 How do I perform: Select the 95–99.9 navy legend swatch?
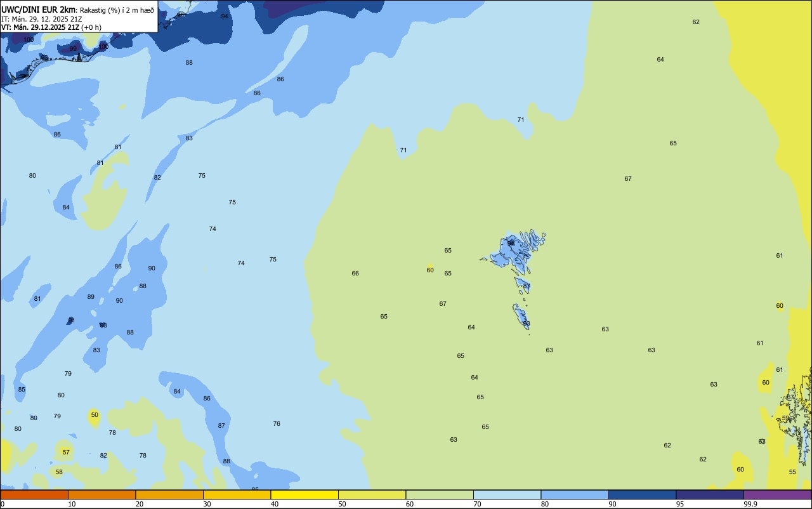[x=710, y=494]
